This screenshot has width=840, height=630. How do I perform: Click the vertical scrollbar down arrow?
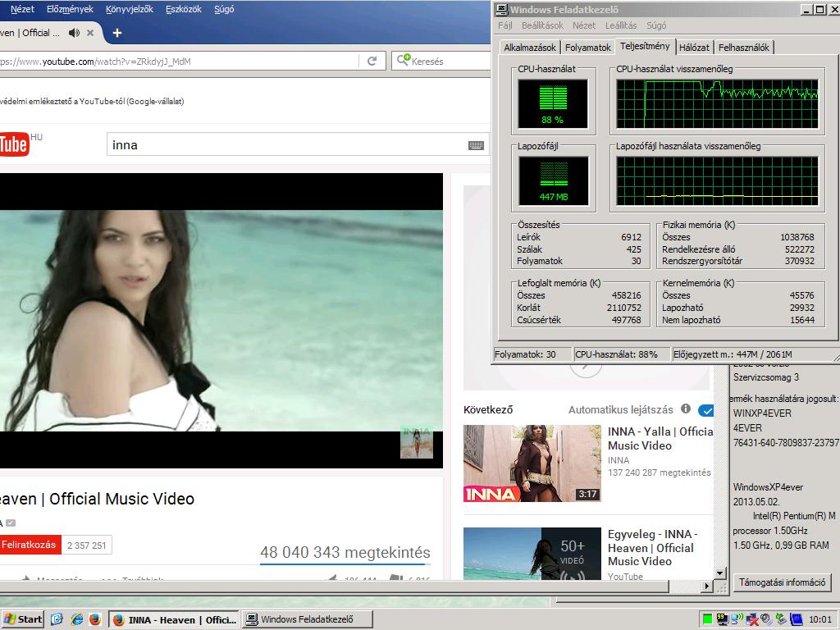(x=720, y=573)
